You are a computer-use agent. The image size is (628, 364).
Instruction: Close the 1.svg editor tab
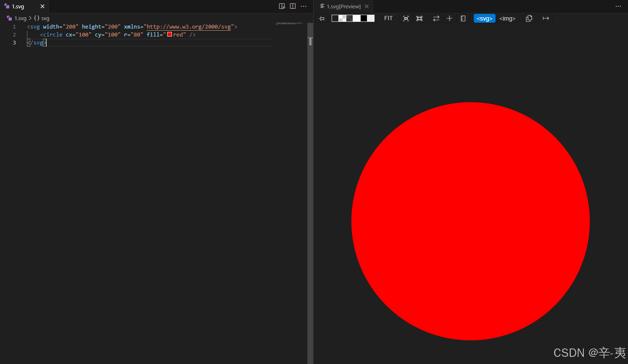coord(42,6)
